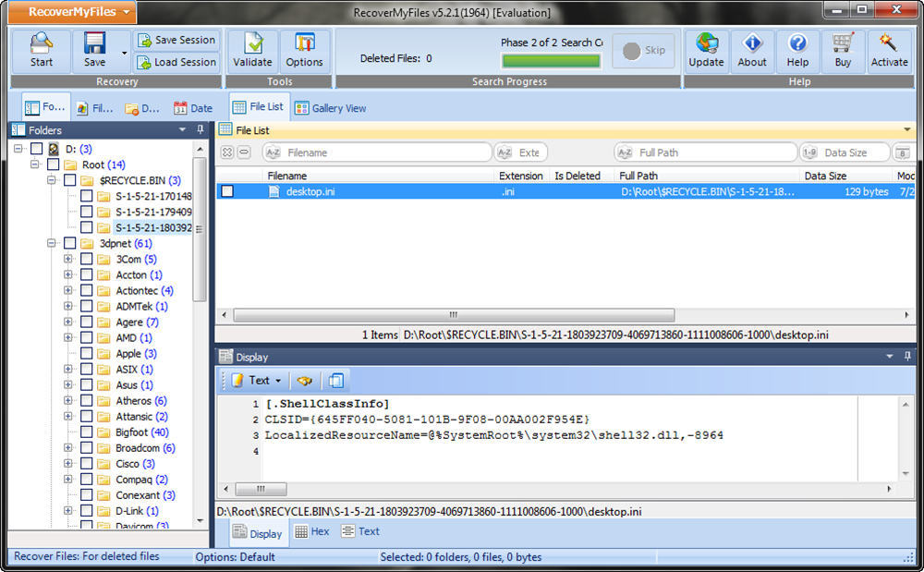The height and width of the screenshot is (572, 924).
Task: Click the $RECYCLE.BIN folder icon
Action: pyautogui.click(x=87, y=180)
